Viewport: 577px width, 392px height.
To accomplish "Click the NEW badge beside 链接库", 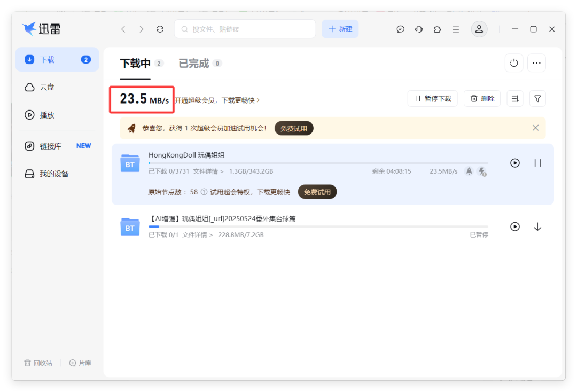I will click(83, 146).
